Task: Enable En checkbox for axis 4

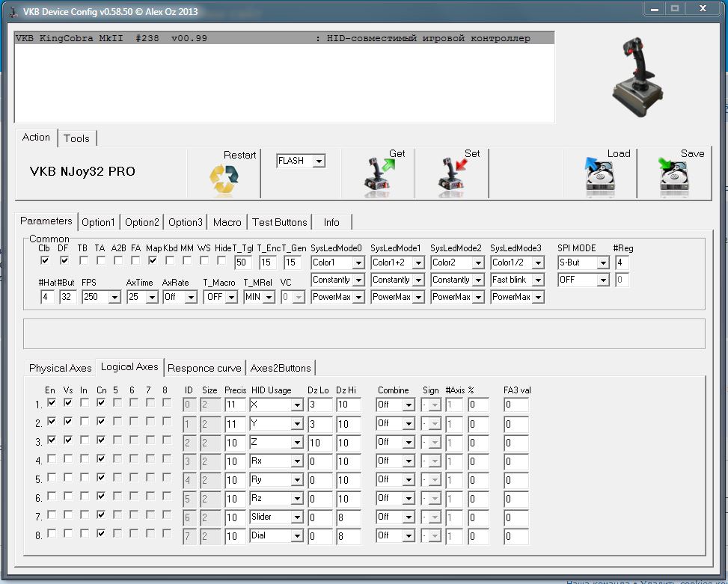Action: pyautogui.click(x=52, y=458)
